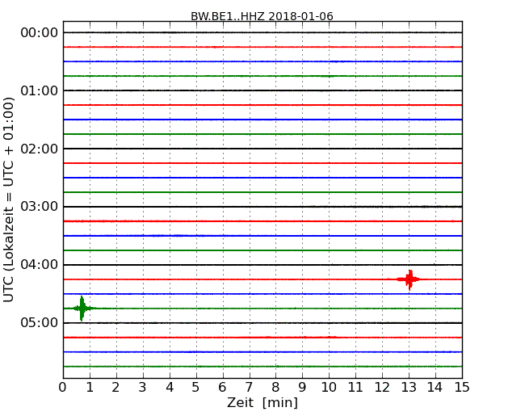
Task: Click x-axis tick label 10
Action: (x=329, y=388)
